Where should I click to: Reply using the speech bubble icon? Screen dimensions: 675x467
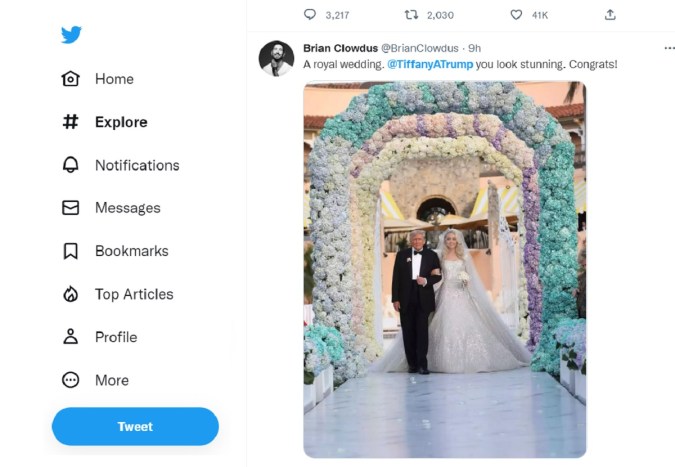click(x=310, y=15)
